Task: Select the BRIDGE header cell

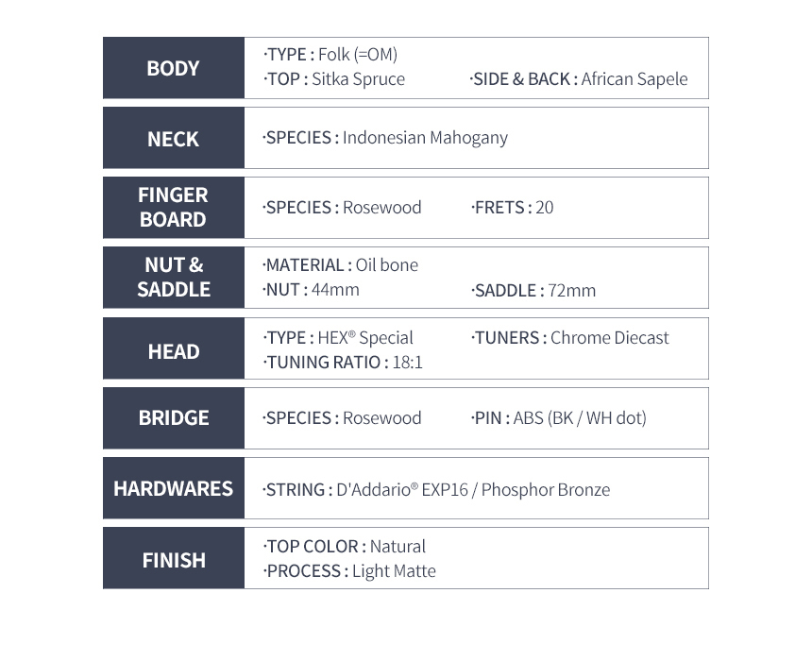Action: [174, 418]
